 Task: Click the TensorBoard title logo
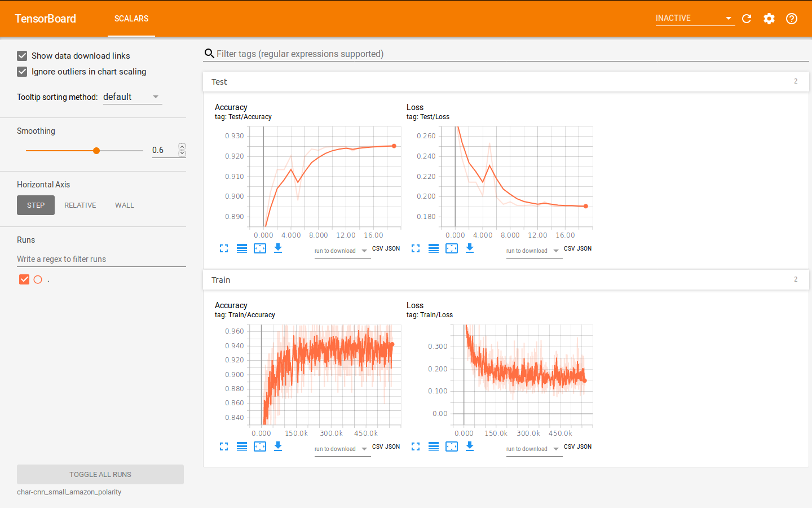(x=45, y=19)
